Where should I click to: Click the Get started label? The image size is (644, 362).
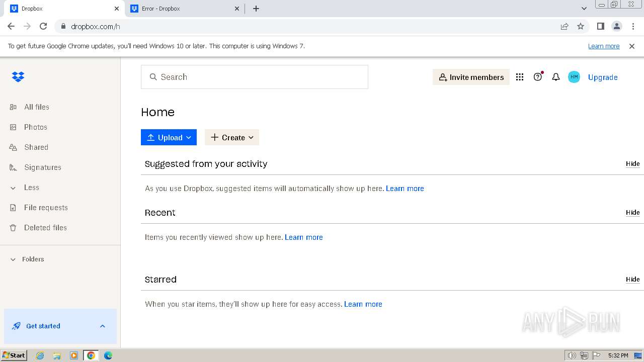43,326
